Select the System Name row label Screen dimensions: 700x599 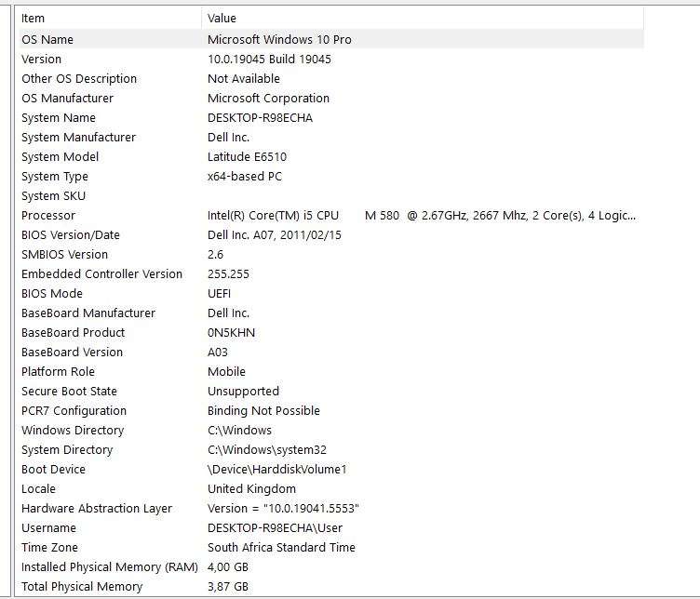click(x=59, y=118)
